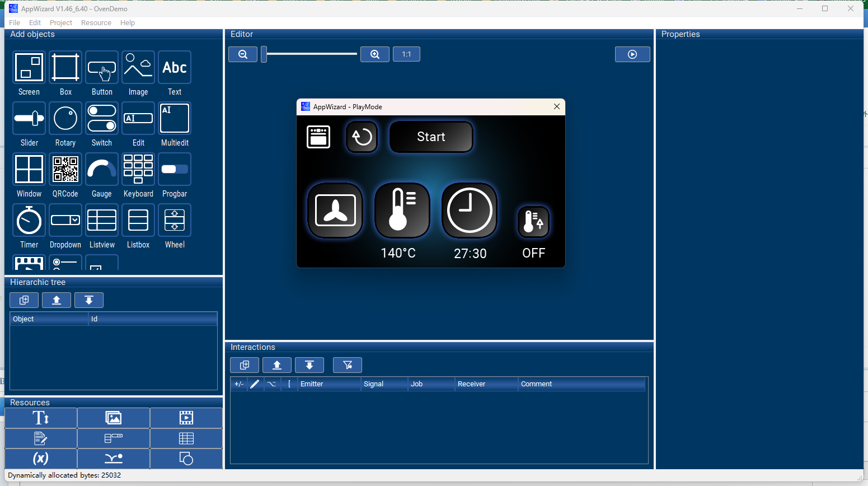
Task: Toggle the preheat thermometer button labeled OFF
Action: pos(534,222)
